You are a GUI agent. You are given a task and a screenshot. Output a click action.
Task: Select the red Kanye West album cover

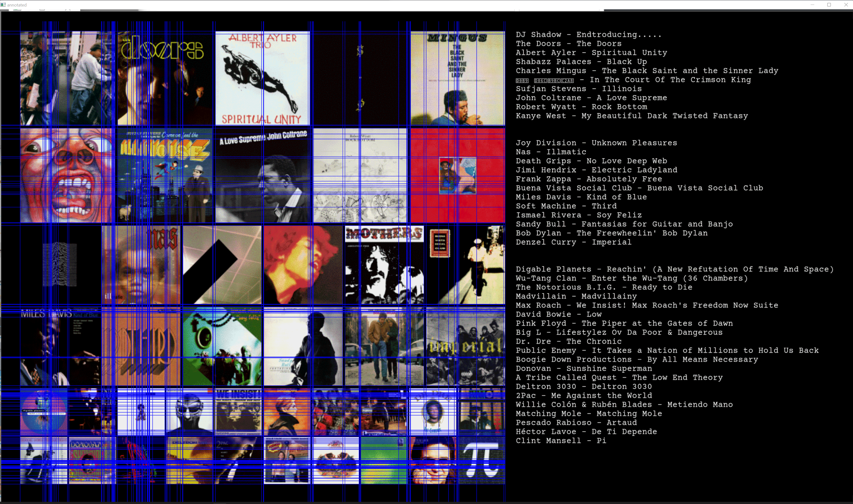[x=458, y=175]
